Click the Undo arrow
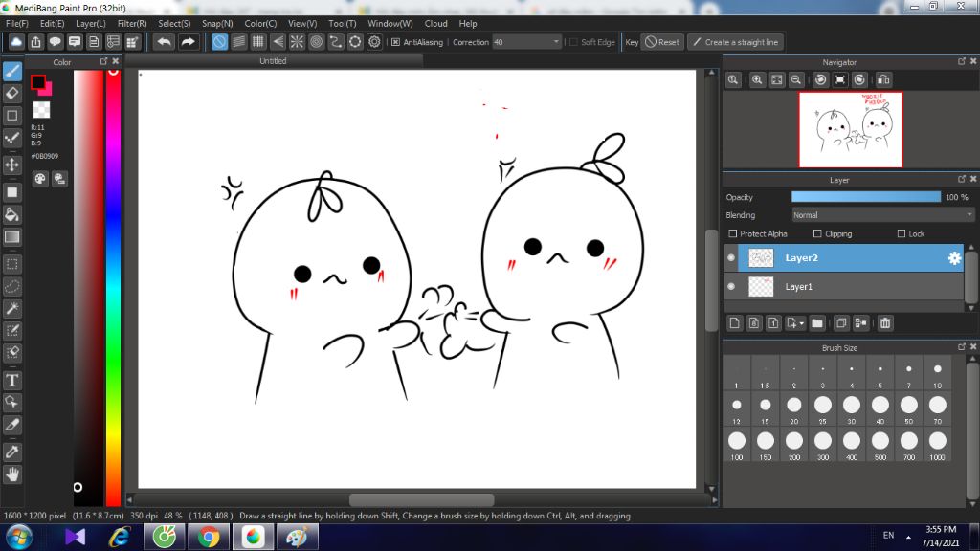Image resolution: width=980 pixels, height=551 pixels. (165, 42)
